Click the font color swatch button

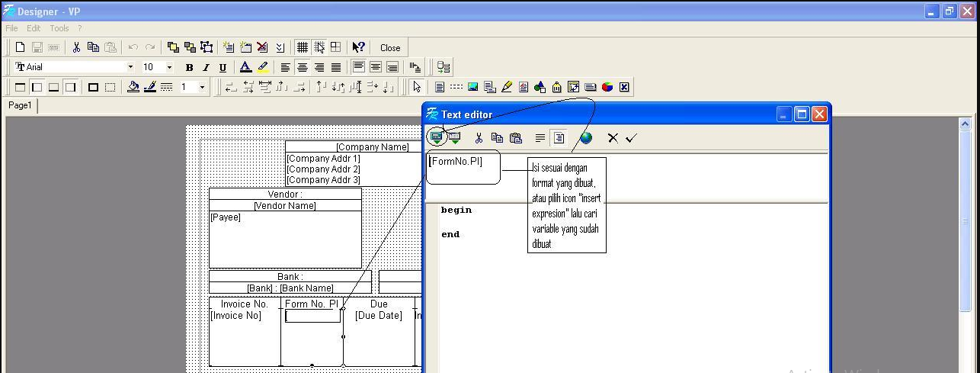(245, 68)
